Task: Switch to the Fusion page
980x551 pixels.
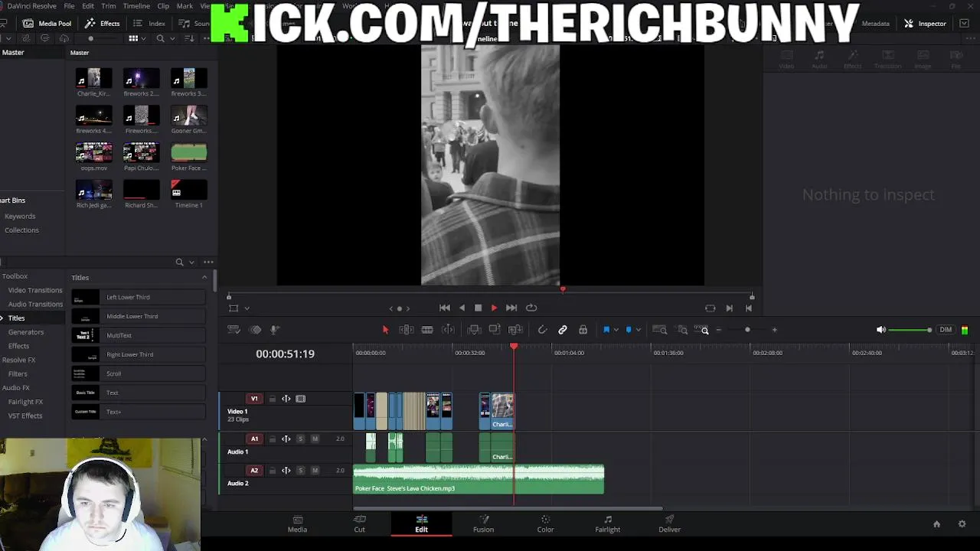Action: (483, 523)
